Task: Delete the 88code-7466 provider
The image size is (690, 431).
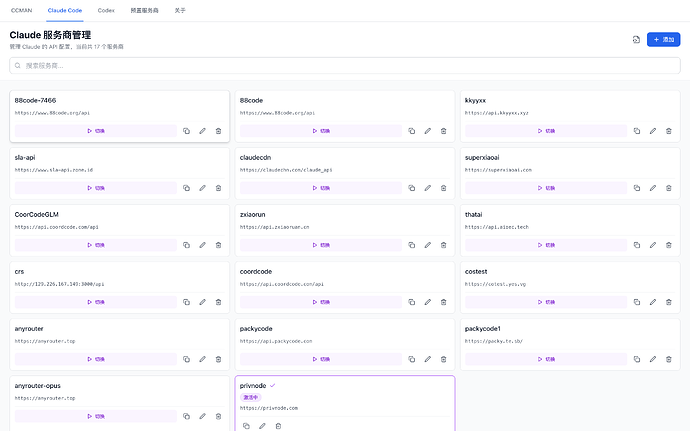Action: click(218, 131)
